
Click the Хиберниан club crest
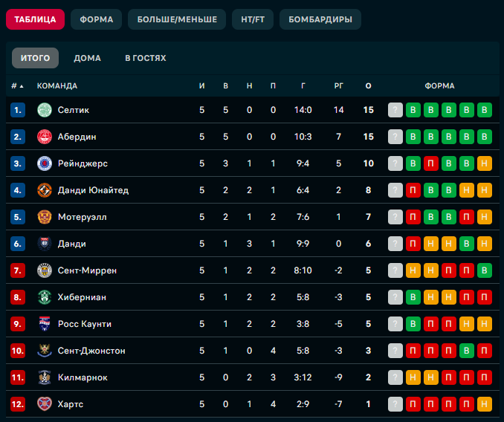[45, 297]
